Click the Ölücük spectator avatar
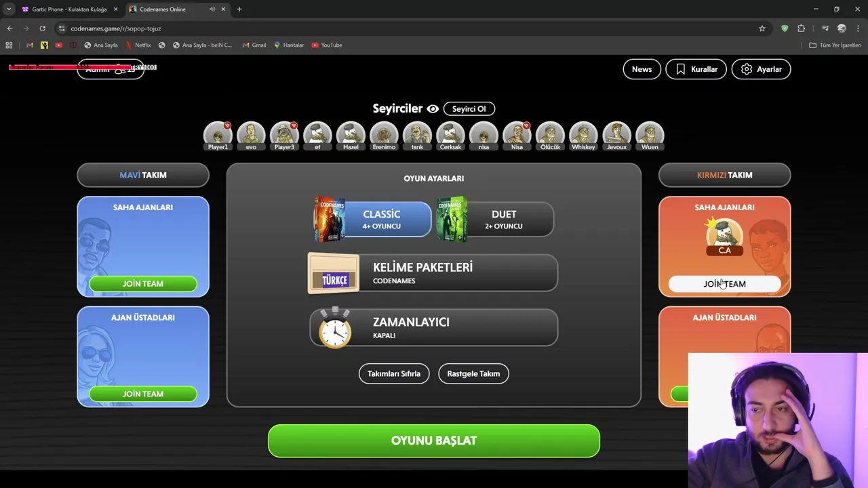Screen dimensions: 868x488 [x=550, y=135]
